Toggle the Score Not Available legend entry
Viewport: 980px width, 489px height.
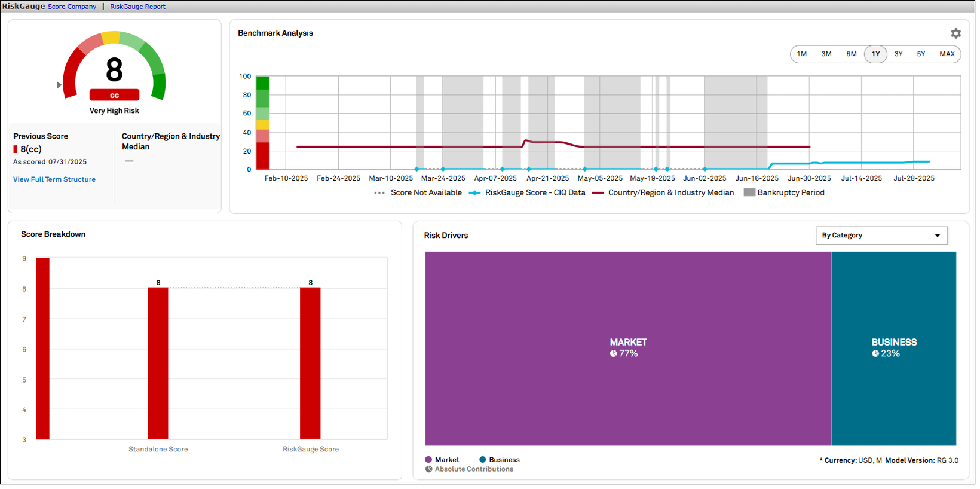[418, 192]
